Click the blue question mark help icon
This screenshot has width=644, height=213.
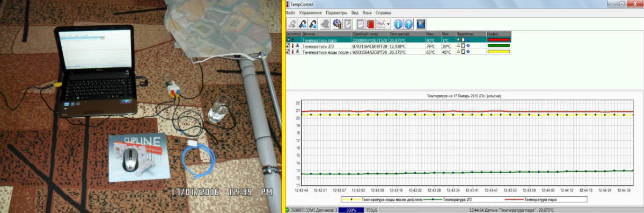(x=408, y=24)
